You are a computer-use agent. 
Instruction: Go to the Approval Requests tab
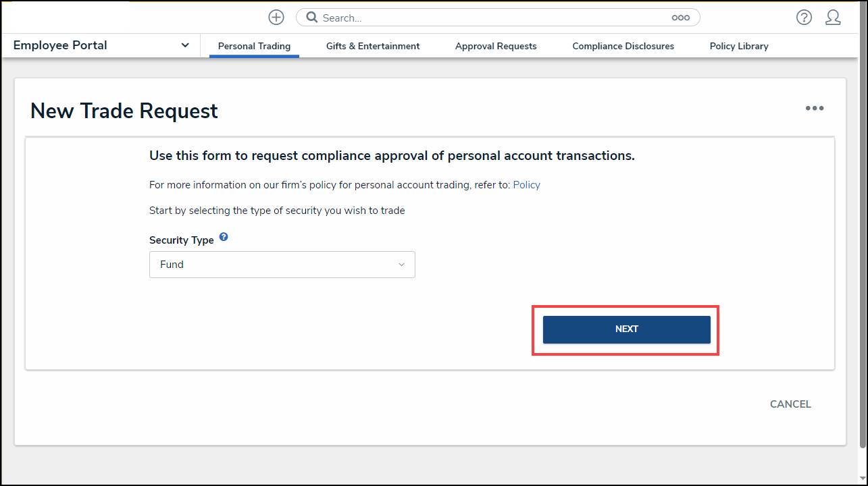496,47
